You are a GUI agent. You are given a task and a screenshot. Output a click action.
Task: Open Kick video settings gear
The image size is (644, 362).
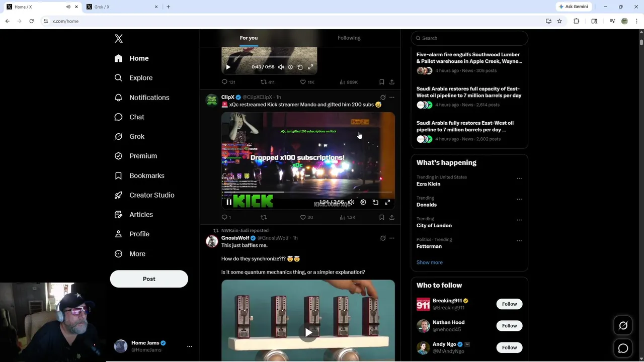(x=363, y=202)
